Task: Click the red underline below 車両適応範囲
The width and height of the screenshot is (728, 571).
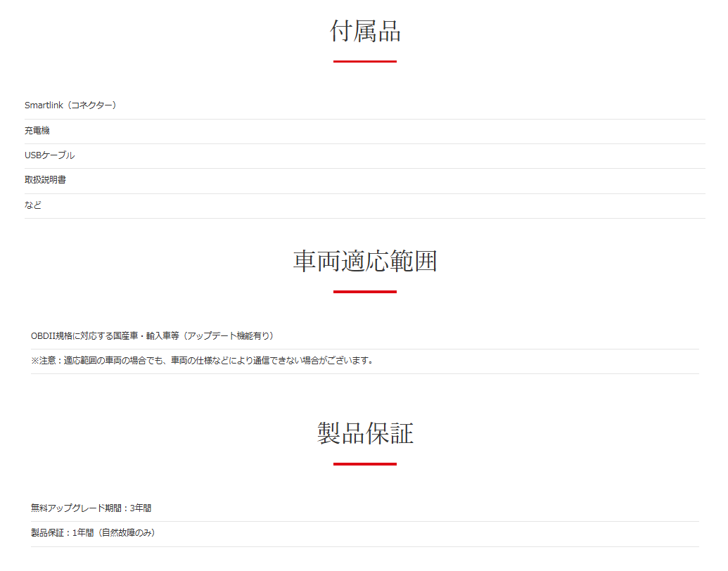Action: tap(365, 292)
